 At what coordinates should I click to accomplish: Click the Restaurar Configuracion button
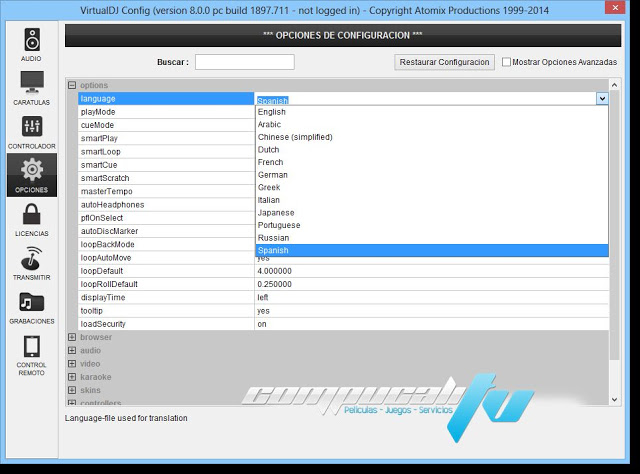pyautogui.click(x=444, y=62)
